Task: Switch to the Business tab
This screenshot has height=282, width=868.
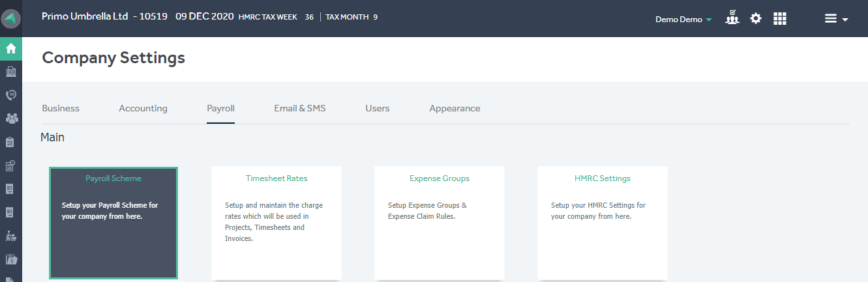Action: click(x=61, y=108)
